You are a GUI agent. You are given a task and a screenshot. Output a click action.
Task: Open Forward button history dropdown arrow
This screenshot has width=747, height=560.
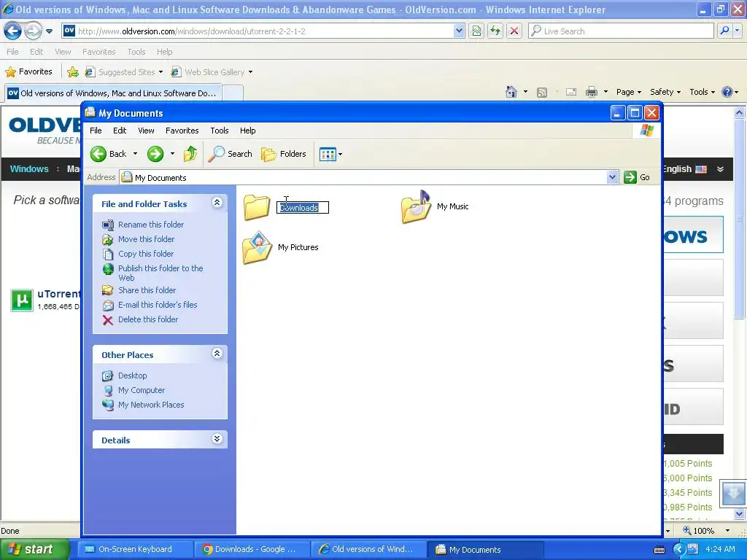172,154
